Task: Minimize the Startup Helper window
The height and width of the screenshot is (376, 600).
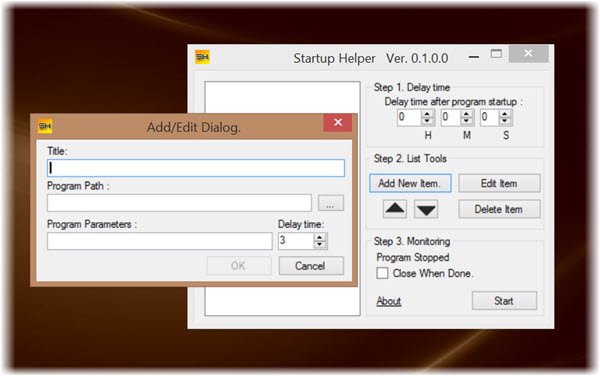Action: click(474, 57)
